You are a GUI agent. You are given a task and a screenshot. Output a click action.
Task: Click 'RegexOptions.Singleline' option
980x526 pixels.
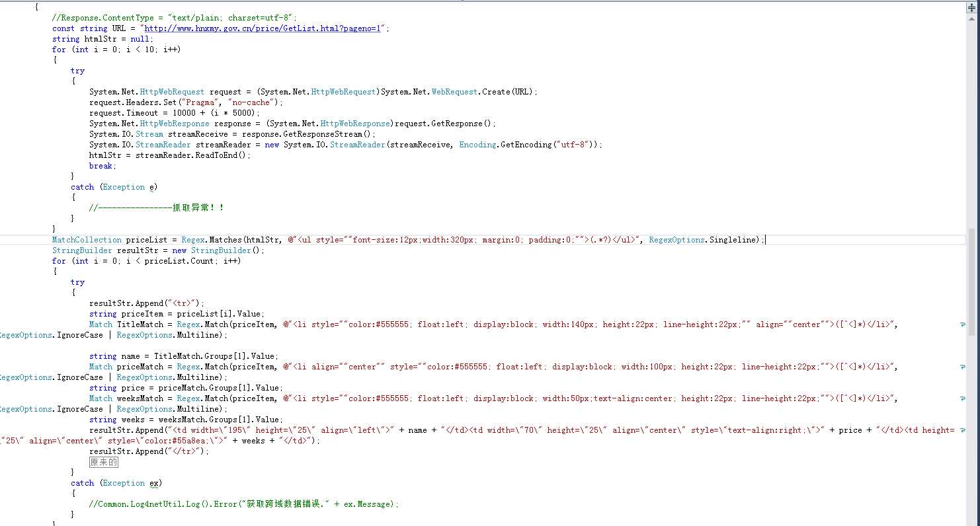tap(701, 240)
